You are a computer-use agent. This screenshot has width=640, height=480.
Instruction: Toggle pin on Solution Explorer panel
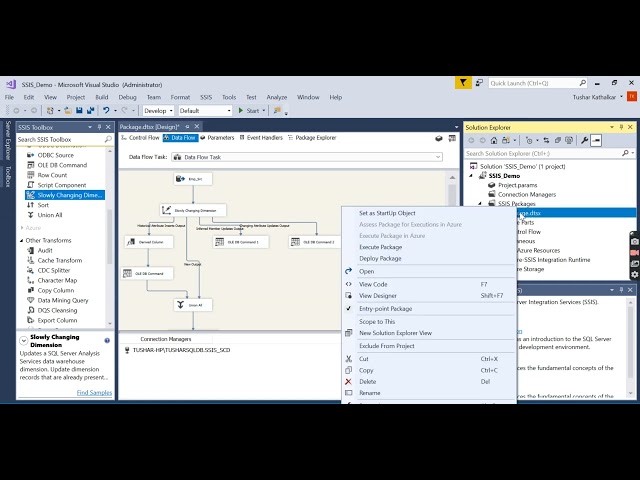tap(621, 127)
